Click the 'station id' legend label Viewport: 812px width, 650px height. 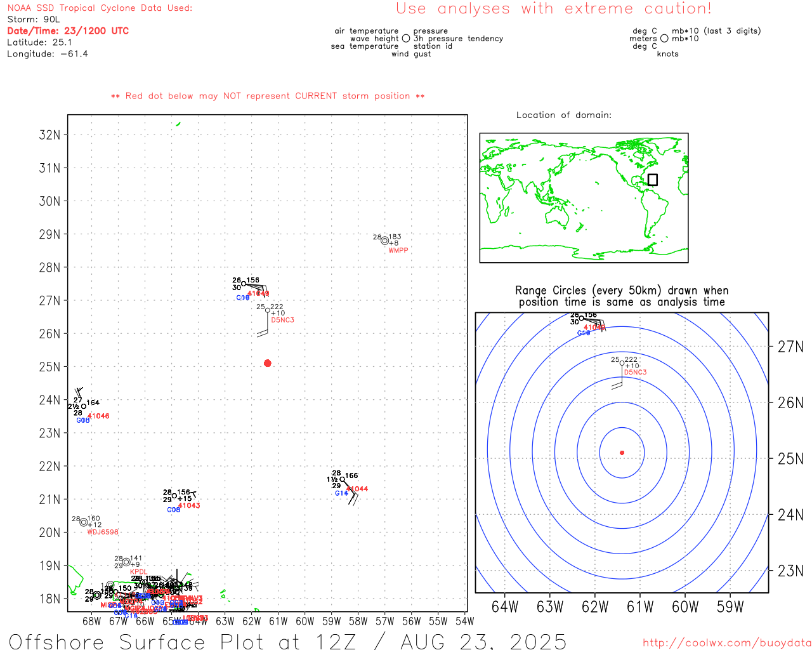point(433,46)
